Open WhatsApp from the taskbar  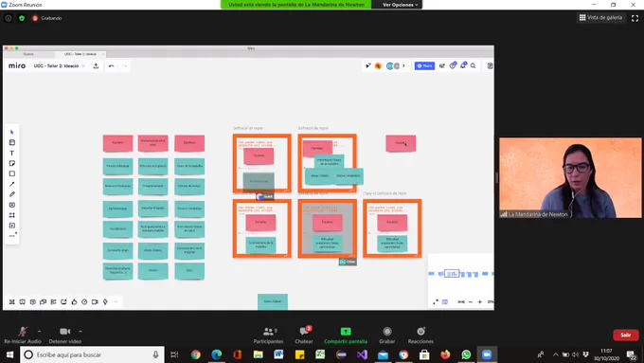click(466, 354)
